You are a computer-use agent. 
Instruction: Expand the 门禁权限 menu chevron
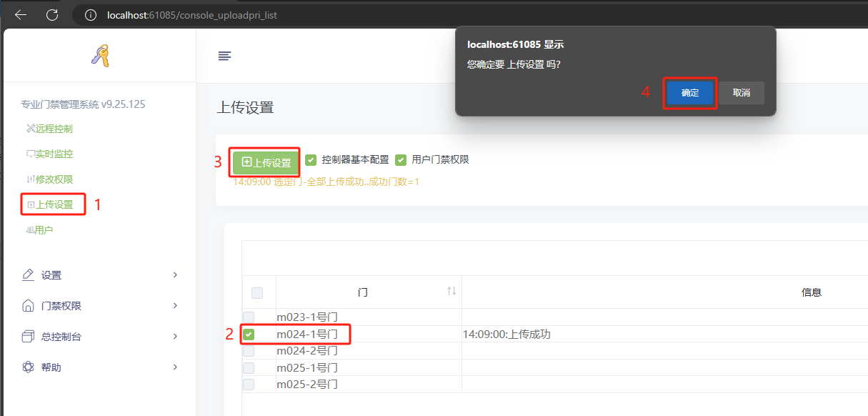coord(175,306)
